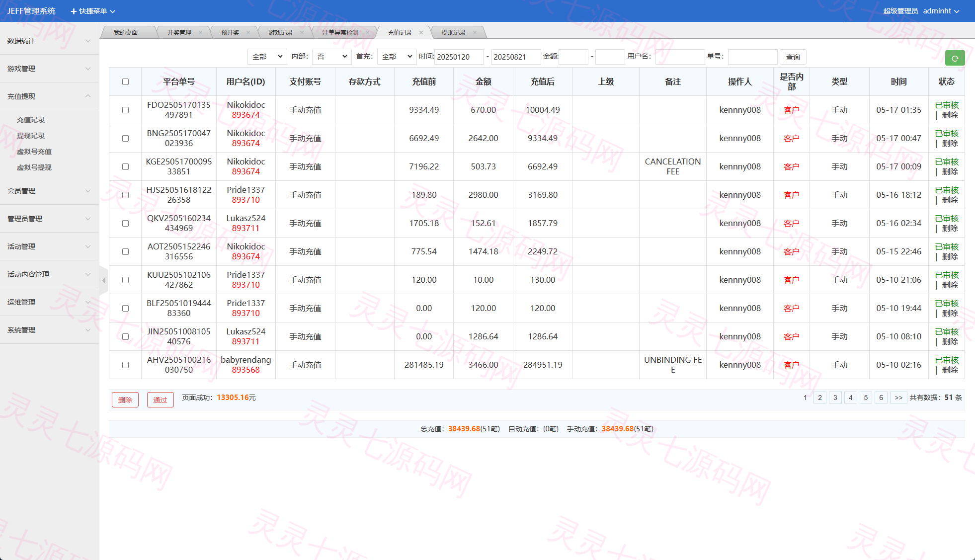Open the 内部 dropdown showing 否
This screenshot has height=560, width=975.
(331, 57)
